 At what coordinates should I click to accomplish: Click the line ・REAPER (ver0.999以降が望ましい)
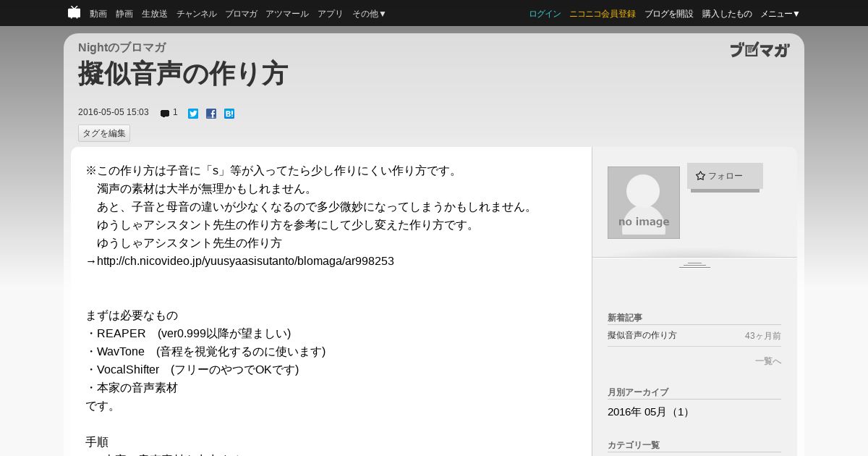pyautogui.click(x=188, y=334)
